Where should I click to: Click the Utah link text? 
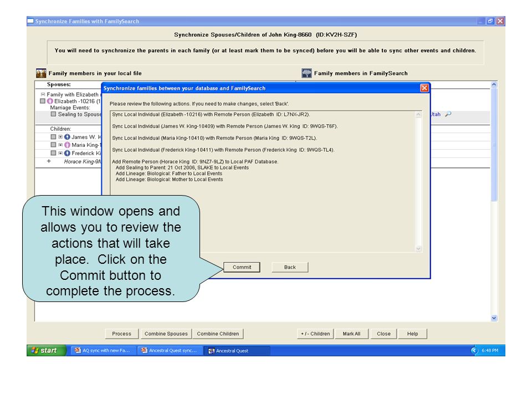(436, 114)
